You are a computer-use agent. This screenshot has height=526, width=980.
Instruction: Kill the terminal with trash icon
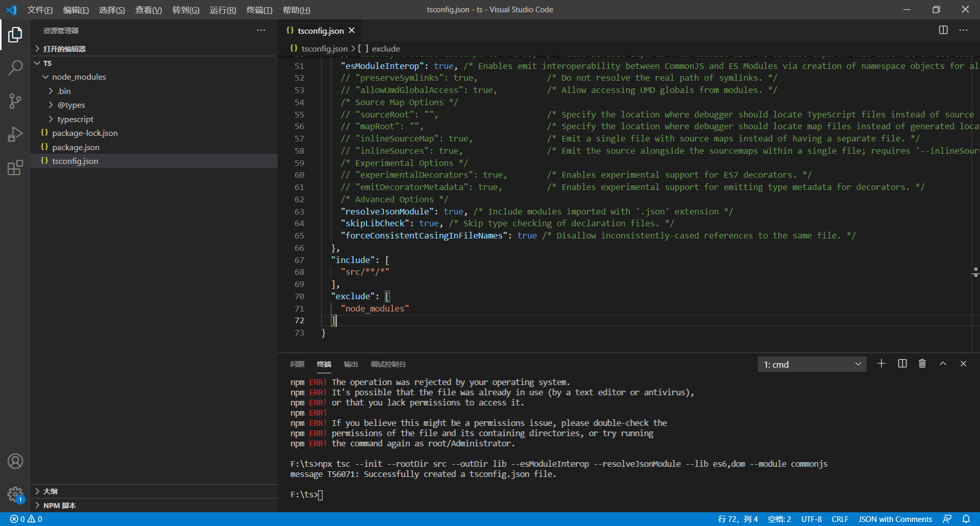point(922,364)
